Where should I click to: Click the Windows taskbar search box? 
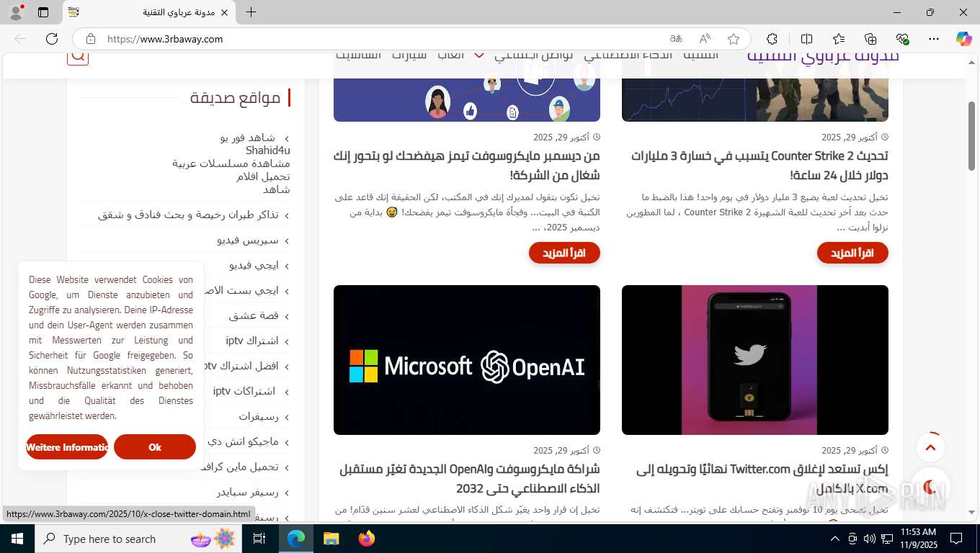coord(138,539)
